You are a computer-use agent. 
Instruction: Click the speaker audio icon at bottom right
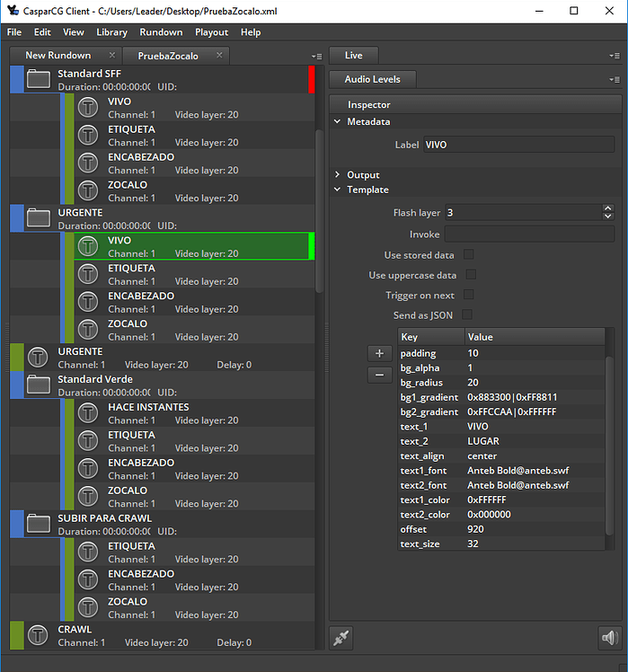610,638
